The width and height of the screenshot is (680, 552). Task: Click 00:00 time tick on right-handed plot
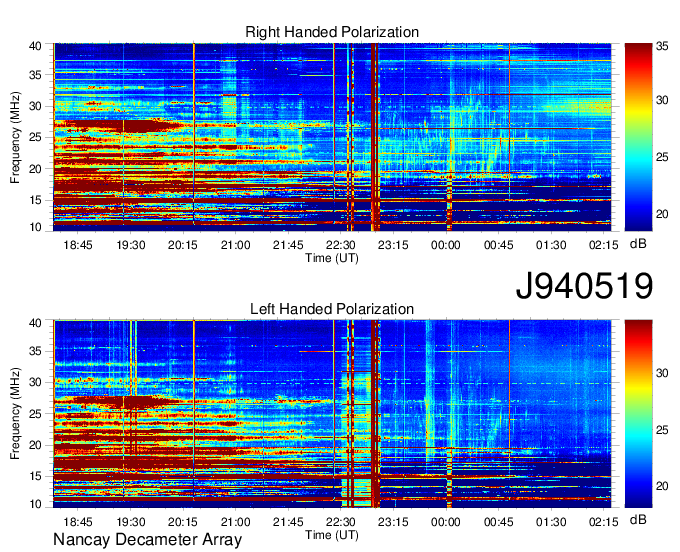pyautogui.click(x=446, y=245)
